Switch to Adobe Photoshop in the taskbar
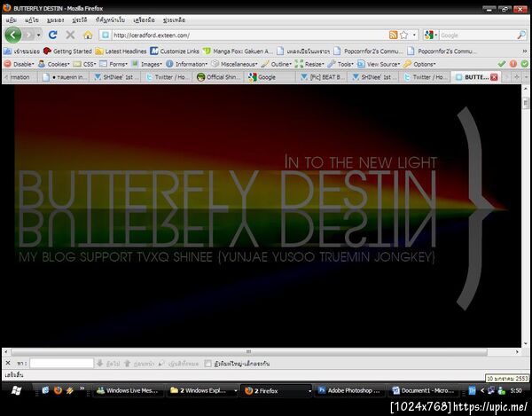 coord(349,390)
